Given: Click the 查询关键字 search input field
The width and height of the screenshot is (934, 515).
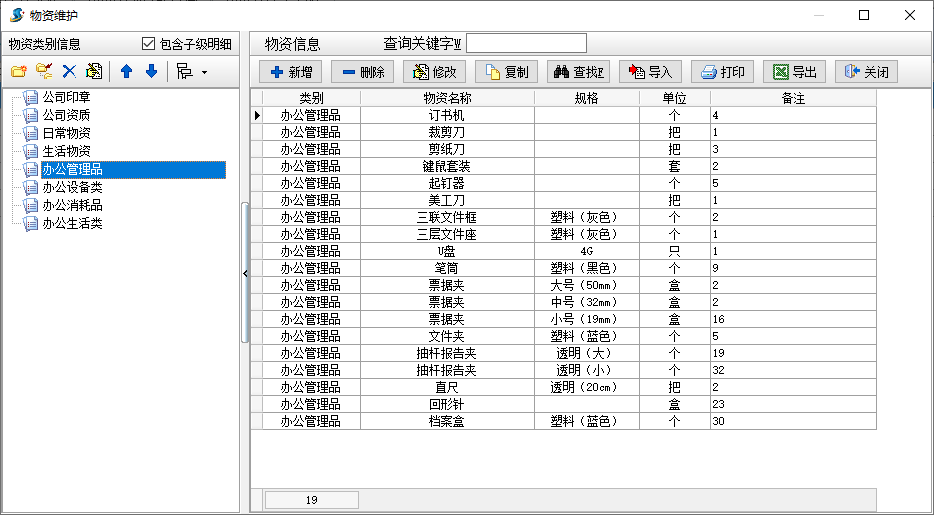Looking at the screenshot, I should click(x=526, y=43).
